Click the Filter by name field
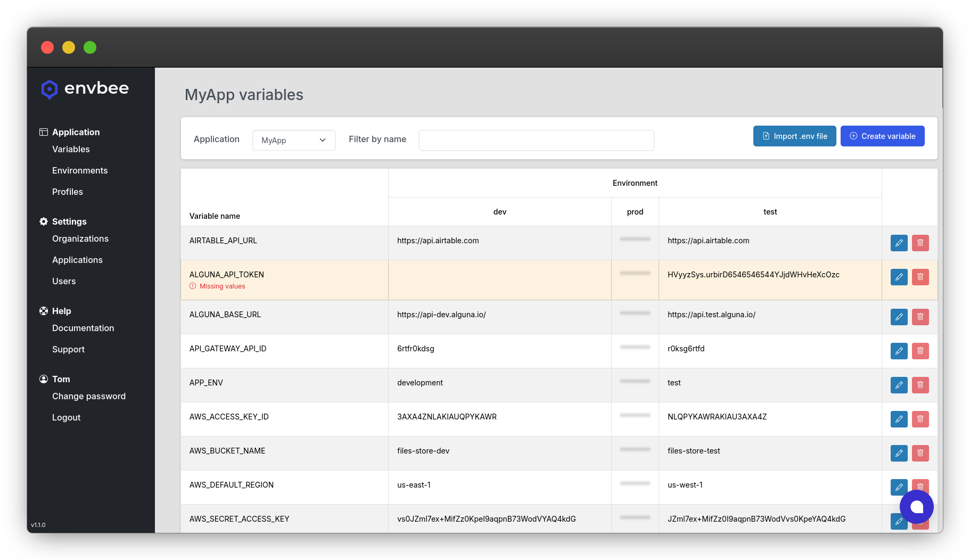This screenshot has height=560, width=970. pos(536,140)
